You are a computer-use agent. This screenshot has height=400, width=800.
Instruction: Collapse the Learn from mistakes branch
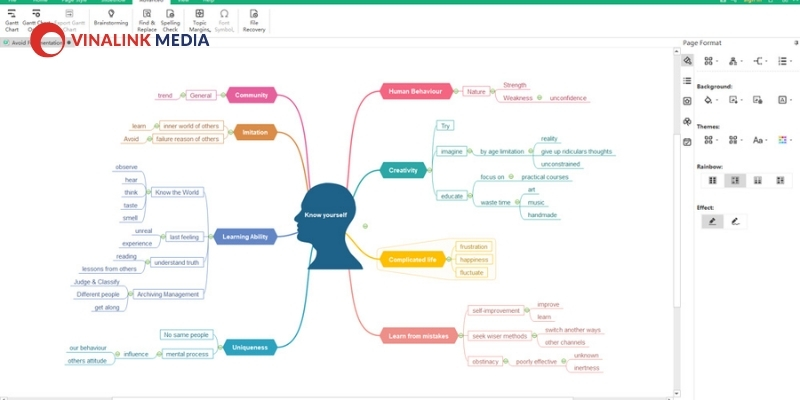[x=461, y=336]
